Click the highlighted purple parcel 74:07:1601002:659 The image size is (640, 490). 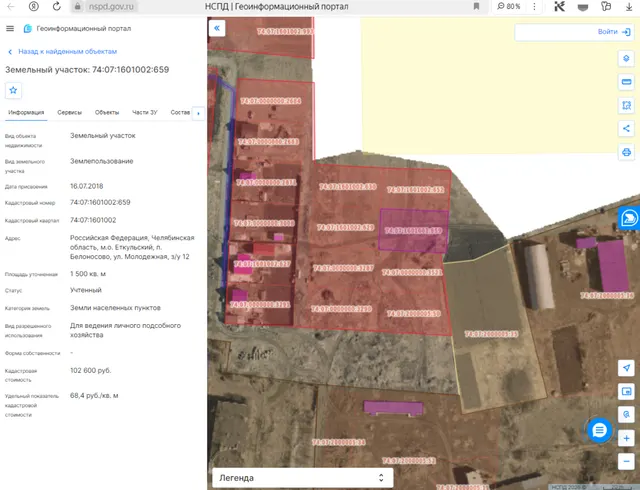pyautogui.click(x=413, y=230)
